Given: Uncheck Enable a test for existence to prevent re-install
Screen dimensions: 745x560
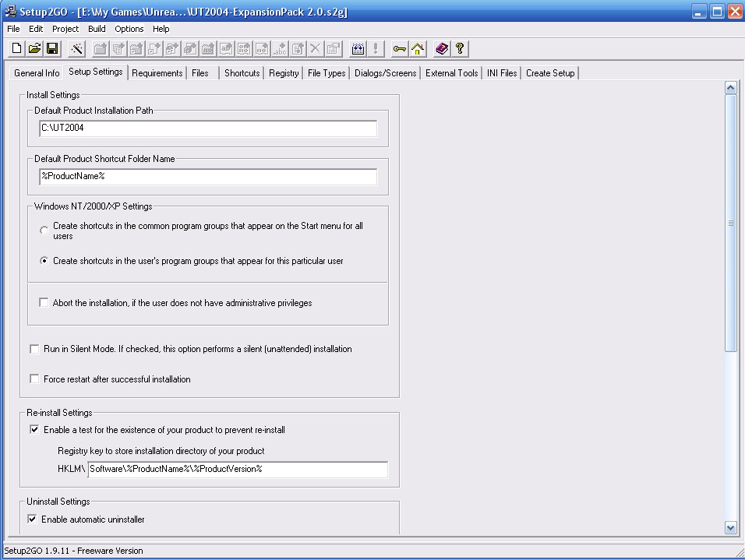Looking at the screenshot, I should click(x=34, y=430).
